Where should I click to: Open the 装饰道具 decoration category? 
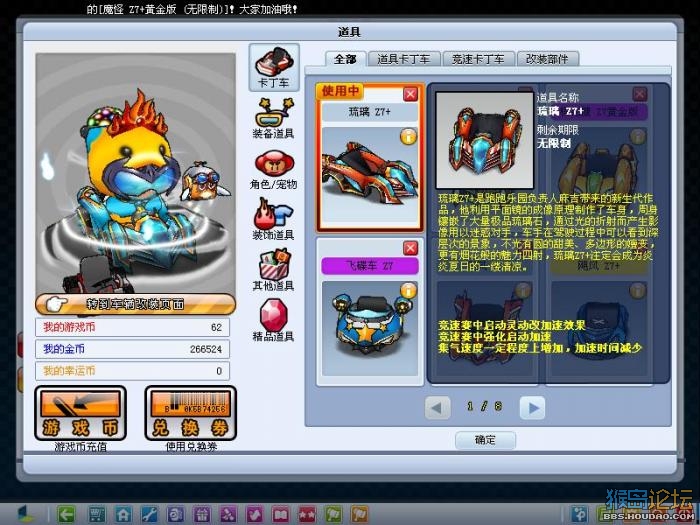274,219
